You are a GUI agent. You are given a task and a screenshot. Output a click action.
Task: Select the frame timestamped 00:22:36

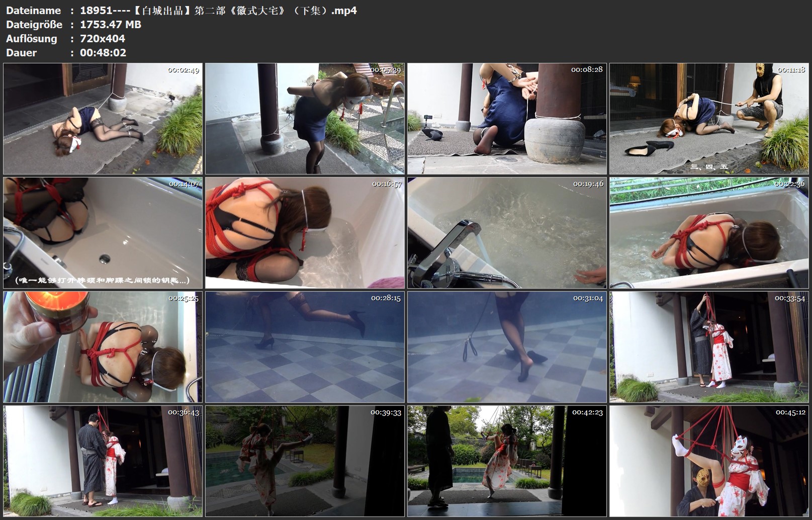click(x=709, y=233)
